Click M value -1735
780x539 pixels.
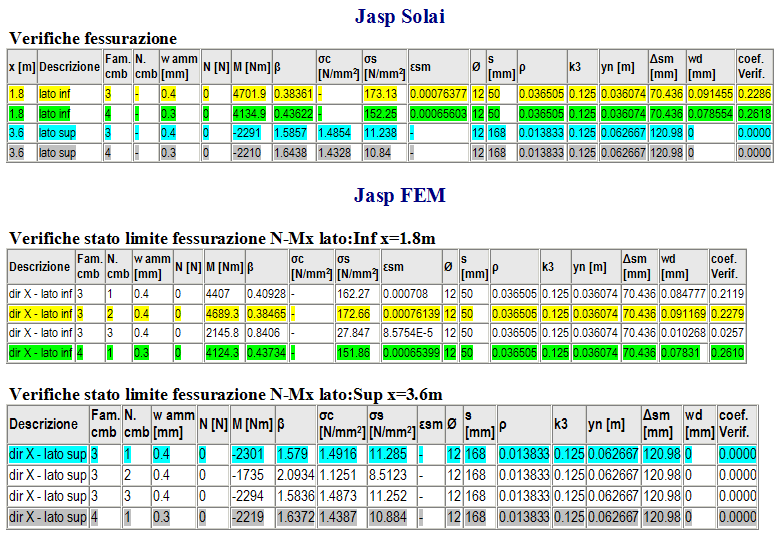[x=247, y=475]
